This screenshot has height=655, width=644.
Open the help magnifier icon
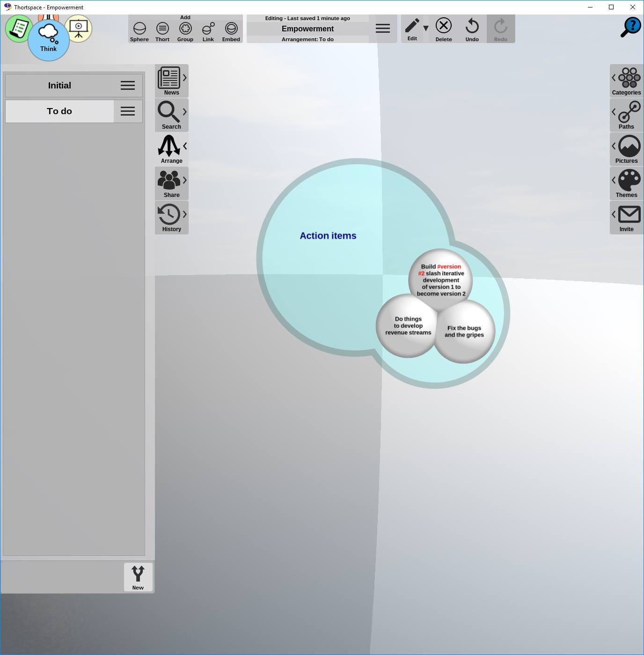click(x=630, y=27)
